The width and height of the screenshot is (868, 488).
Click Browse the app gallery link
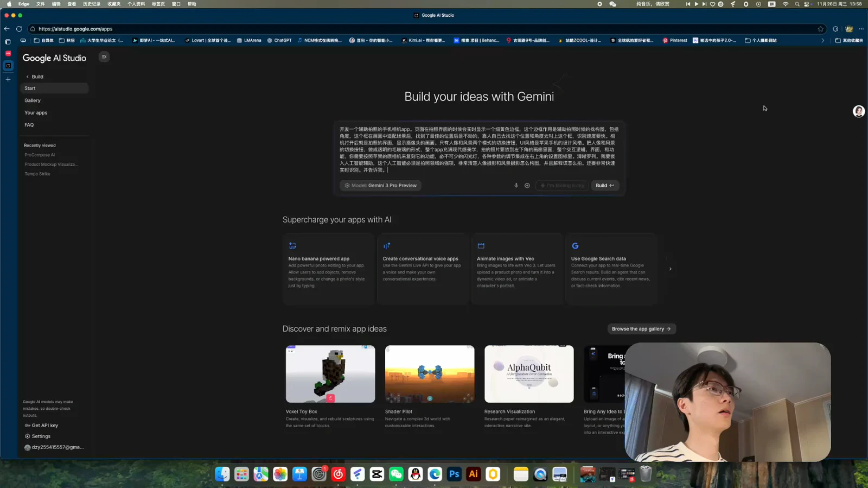641,329
